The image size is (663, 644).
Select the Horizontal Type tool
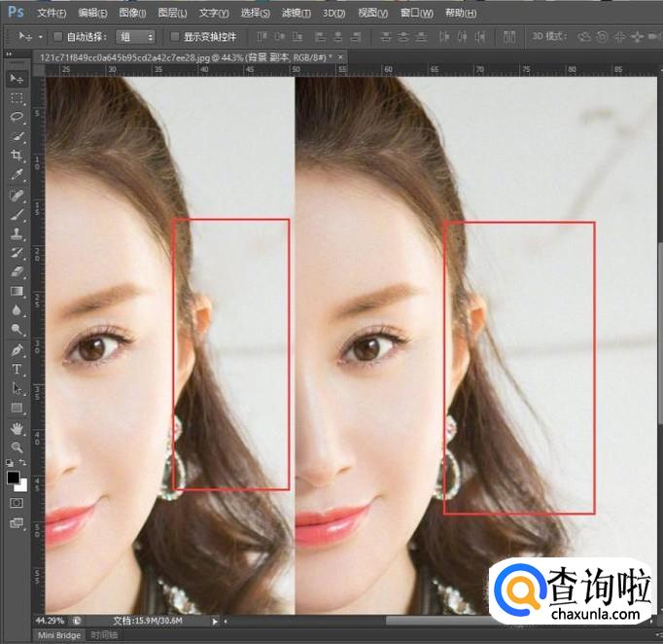pos(17,369)
